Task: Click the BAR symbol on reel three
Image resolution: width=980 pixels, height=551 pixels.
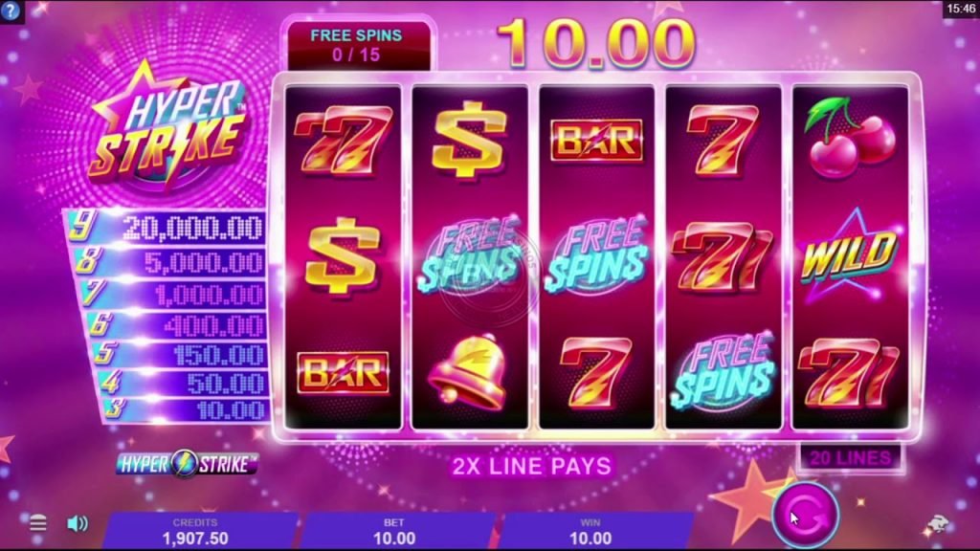Action: 597,141
